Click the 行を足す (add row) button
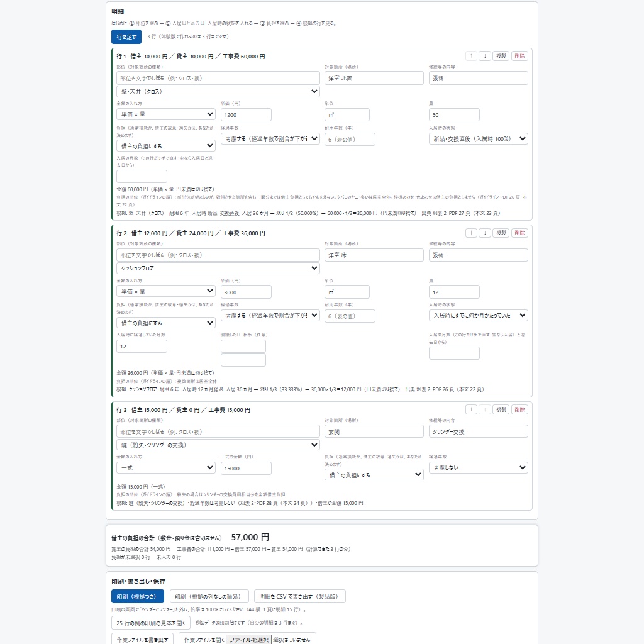 tap(126, 36)
